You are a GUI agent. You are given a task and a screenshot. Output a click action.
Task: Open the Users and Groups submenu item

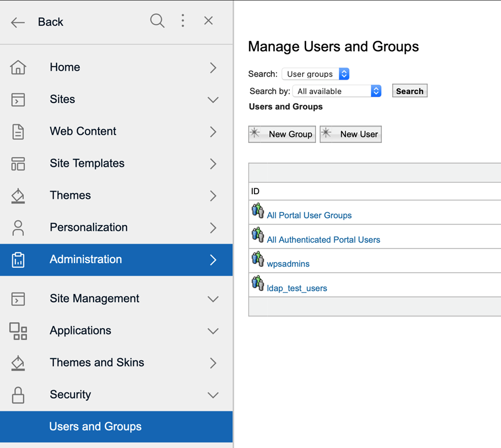coord(116,426)
